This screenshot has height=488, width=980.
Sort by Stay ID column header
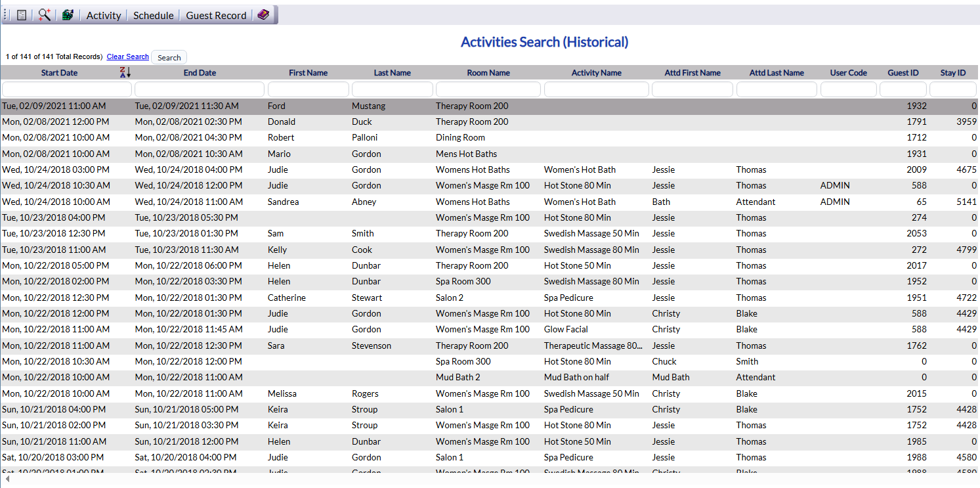click(952, 73)
